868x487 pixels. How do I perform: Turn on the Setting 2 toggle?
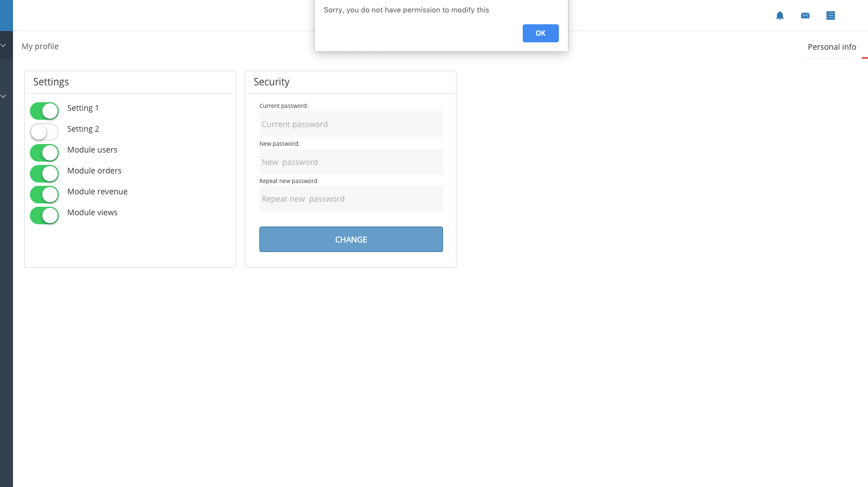44,132
